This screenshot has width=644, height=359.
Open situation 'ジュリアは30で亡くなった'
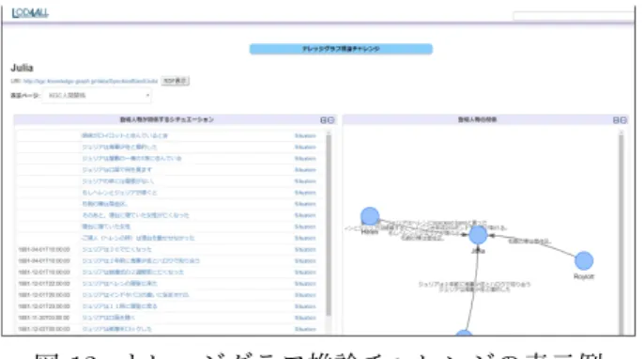coord(116,250)
